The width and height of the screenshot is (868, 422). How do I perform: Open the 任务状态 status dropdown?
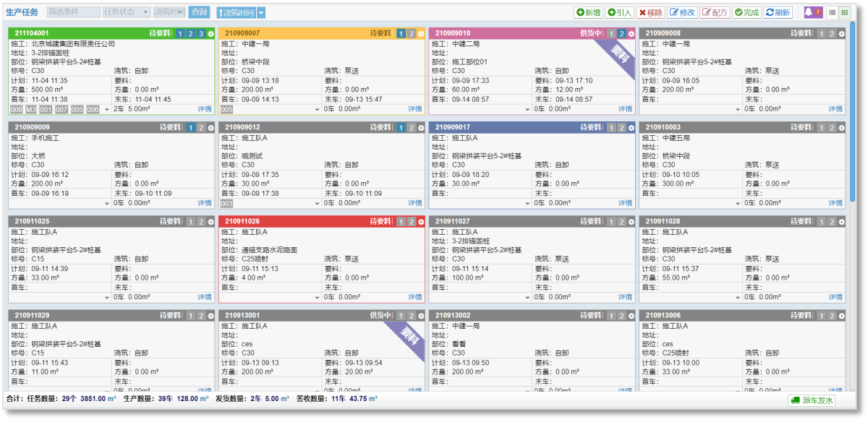click(126, 12)
